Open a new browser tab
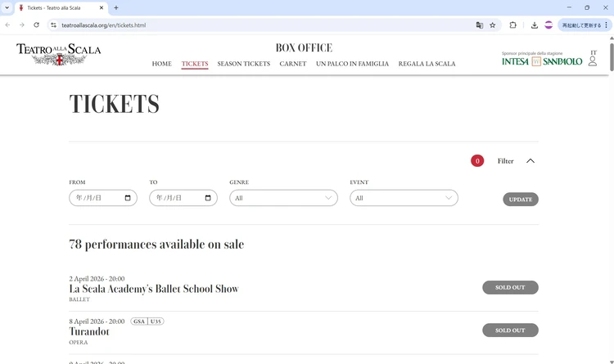 click(x=116, y=8)
